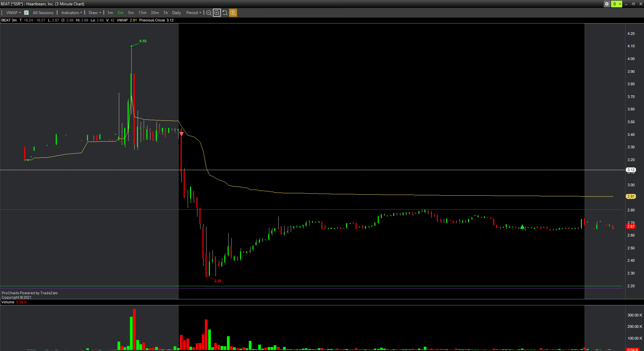Image resolution: width=644 pixels, height=351 pixels.
Task: Click the Previous Close 3.12 readout
Action: click(156, 20)
